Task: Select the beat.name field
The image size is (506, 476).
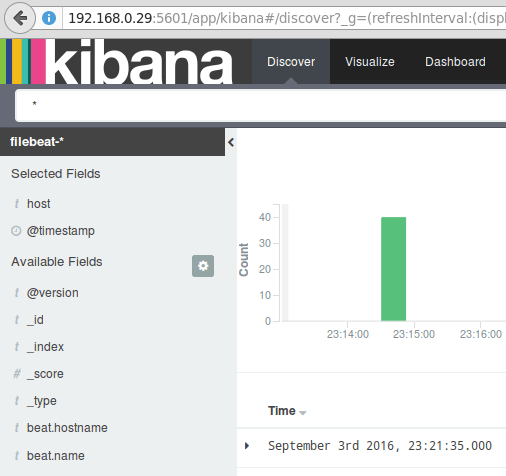Action: point(56,456)
